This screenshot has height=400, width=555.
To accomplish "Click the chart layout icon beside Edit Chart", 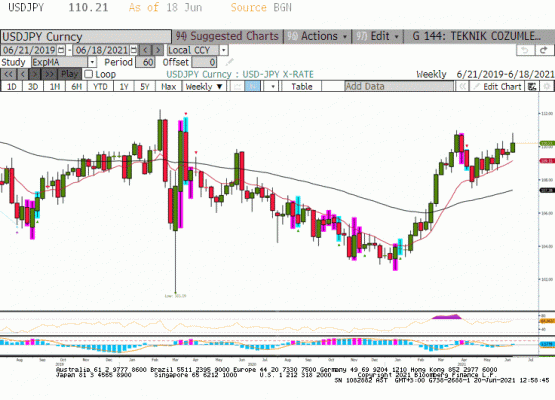I will pos(532,86).
